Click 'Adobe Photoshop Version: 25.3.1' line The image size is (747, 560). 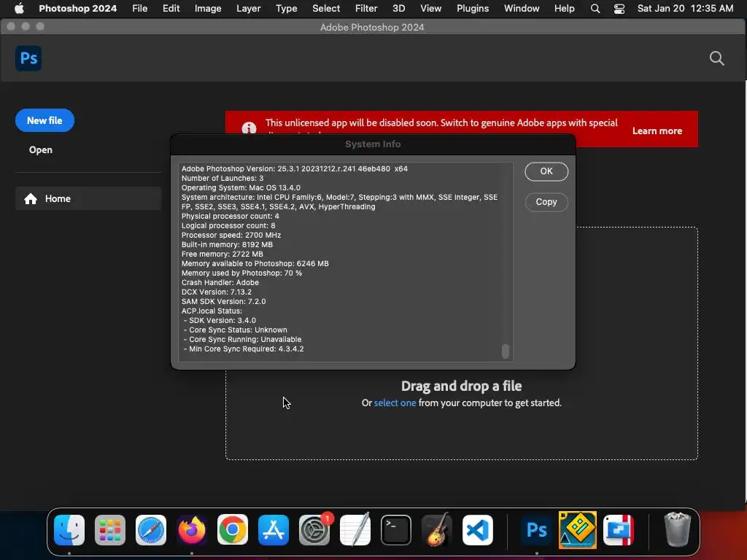pyautogui.click(x=295, y=168)
